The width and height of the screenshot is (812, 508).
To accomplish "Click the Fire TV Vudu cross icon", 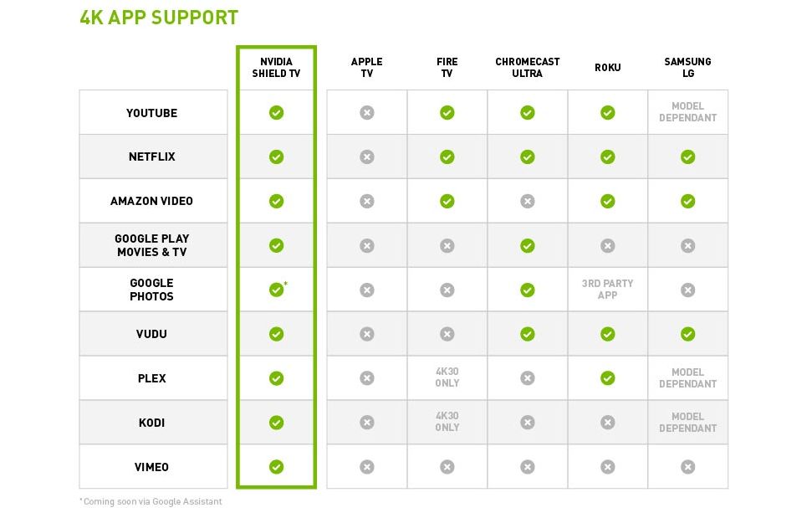I will point(447,335).
